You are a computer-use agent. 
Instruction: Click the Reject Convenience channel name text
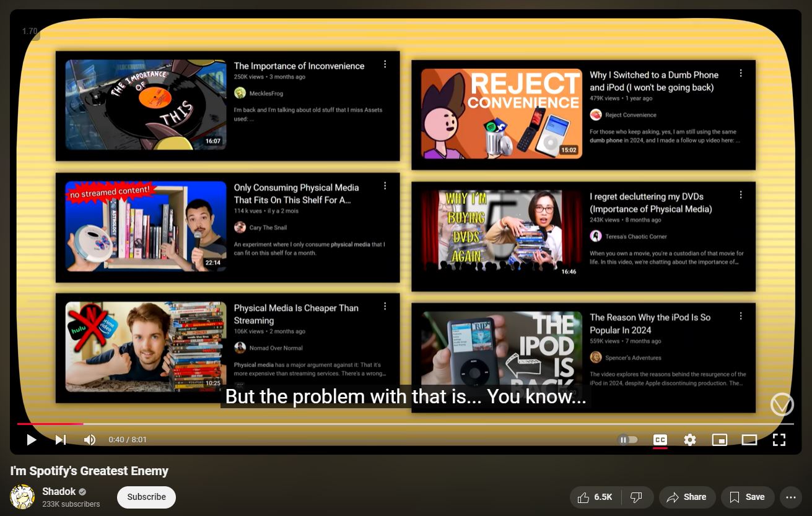tap(631, 115)
